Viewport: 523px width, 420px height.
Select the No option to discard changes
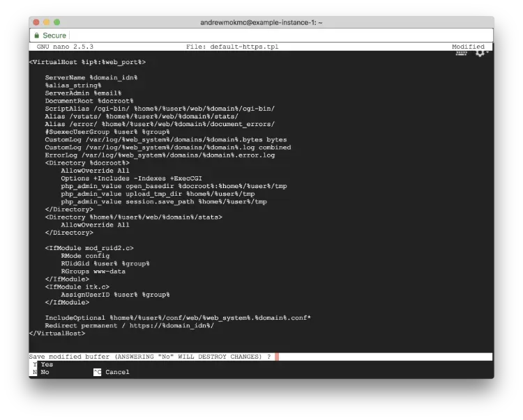45,372
